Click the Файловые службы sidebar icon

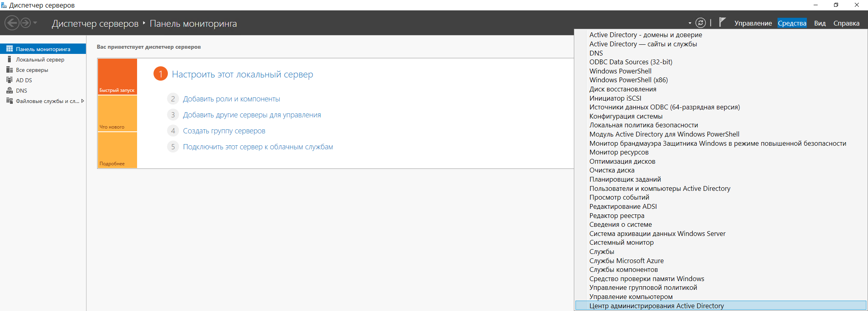10,101
